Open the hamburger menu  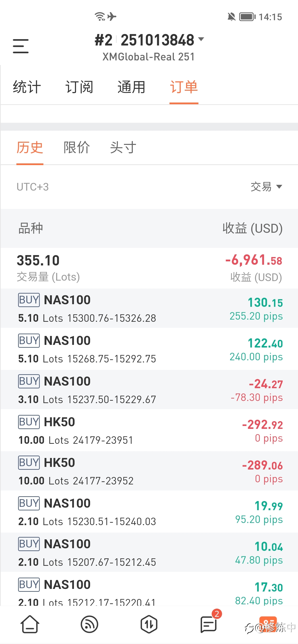click(20, 46)
